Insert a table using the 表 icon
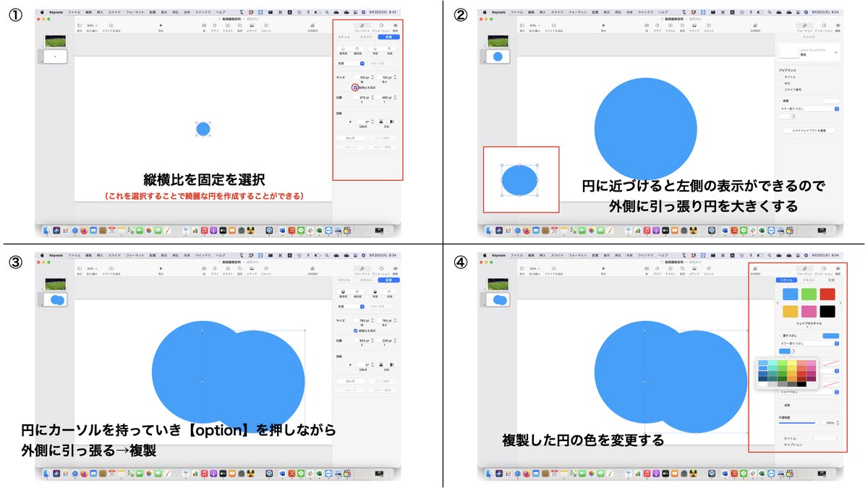The width and height of the screenshot is (868, 488). click(204, 24)
